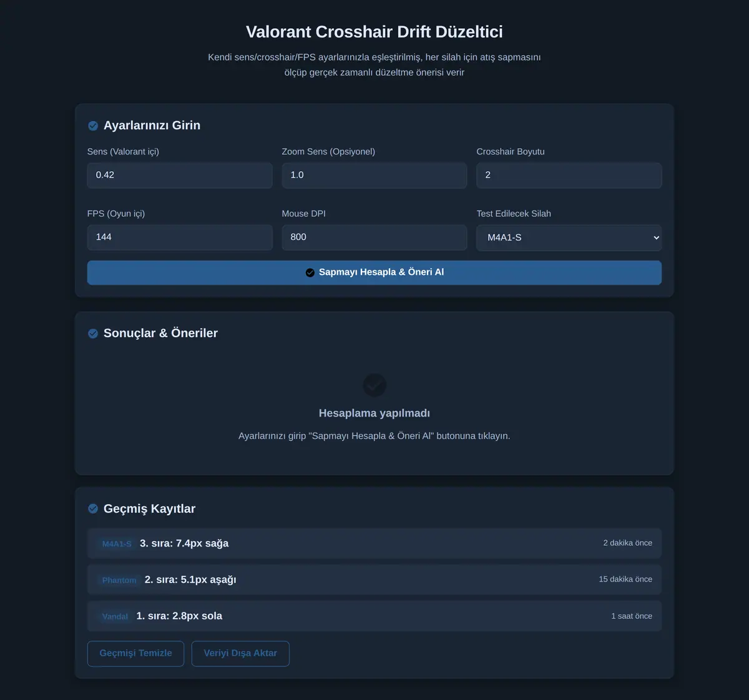Click the Veriyi Dışa Aktar button
This screenshot has width=749, height=700.
click(240, 653)
